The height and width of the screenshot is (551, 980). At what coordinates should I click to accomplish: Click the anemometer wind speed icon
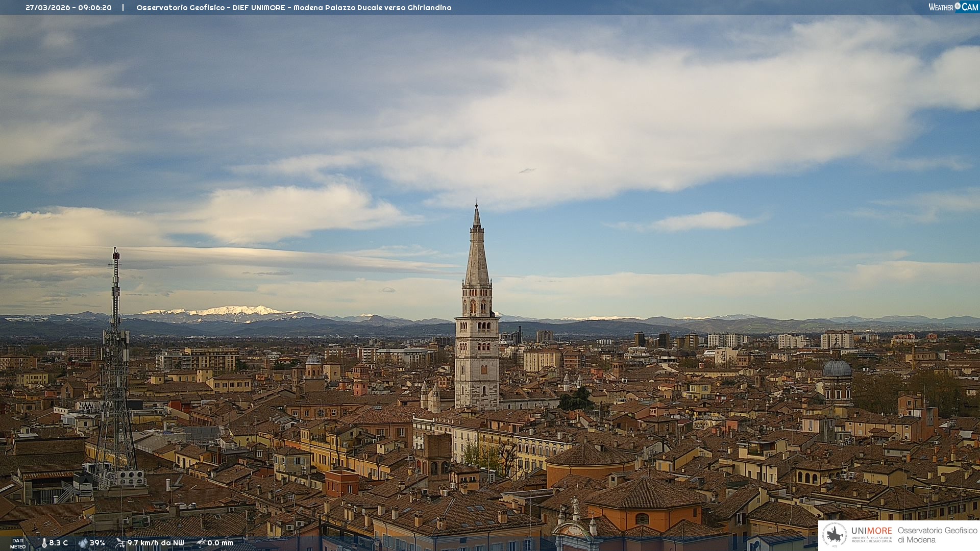(x=120, y=543)
